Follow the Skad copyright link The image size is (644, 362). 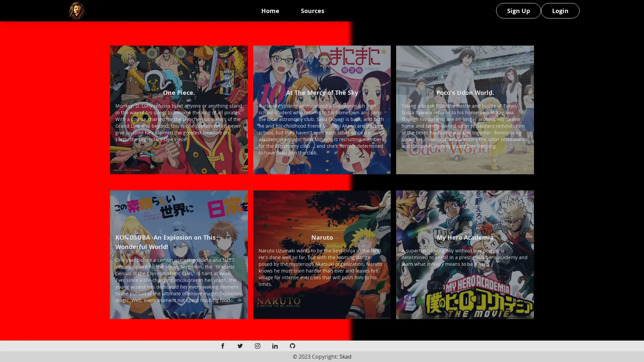[x=345, y=357]
